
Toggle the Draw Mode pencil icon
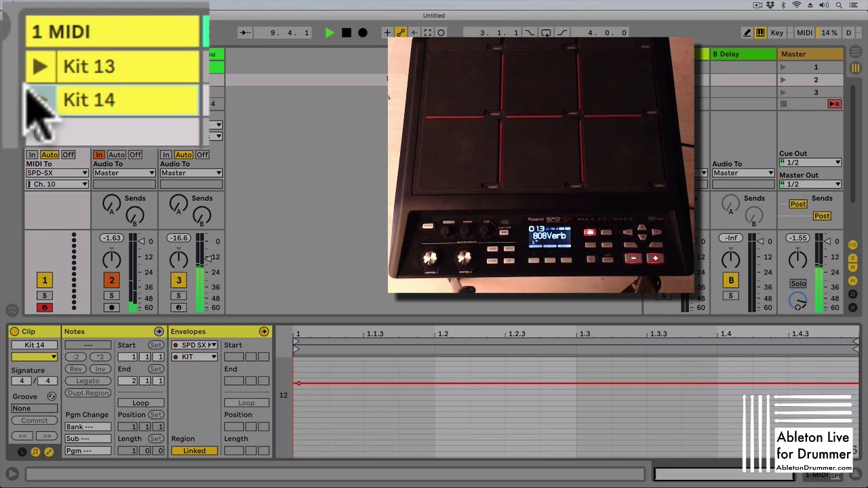(747, 33)
